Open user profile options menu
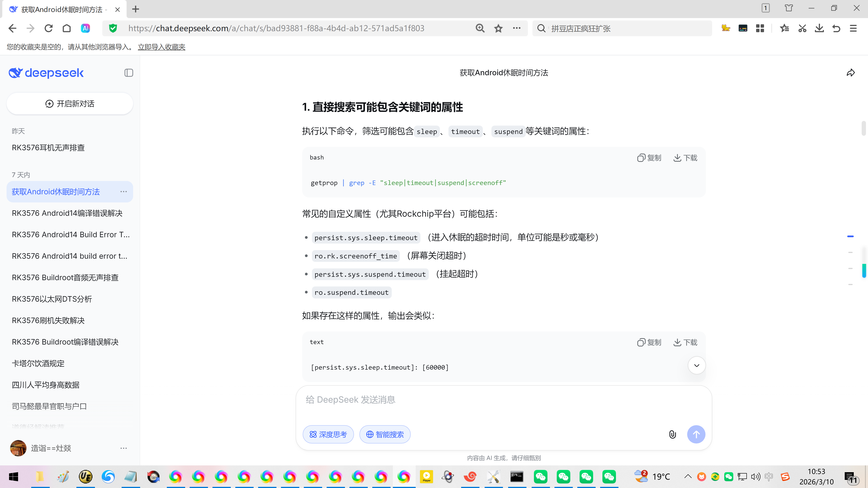868x488 pixels. coord(124,448)
